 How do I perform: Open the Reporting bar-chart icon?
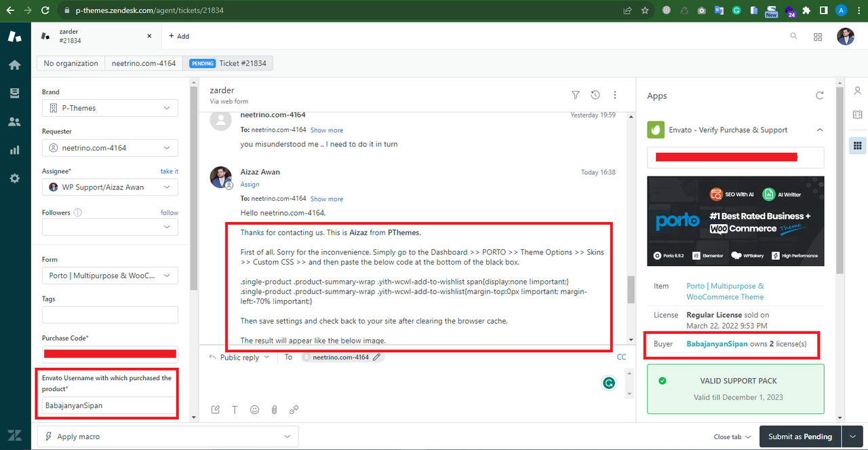coord(14,150)
